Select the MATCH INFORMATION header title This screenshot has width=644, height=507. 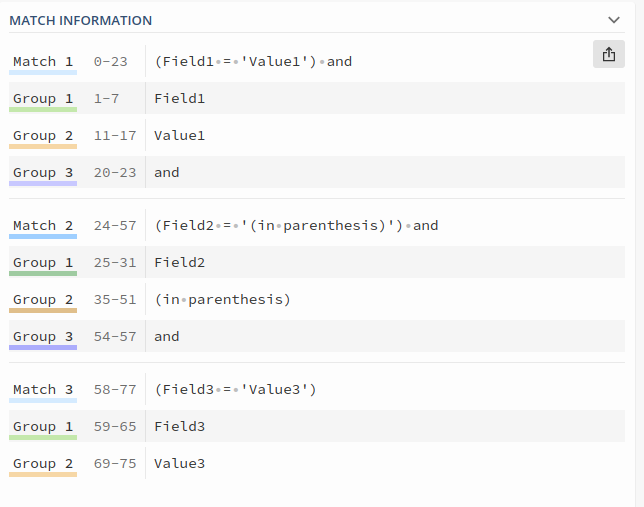(x=80, y=21)
